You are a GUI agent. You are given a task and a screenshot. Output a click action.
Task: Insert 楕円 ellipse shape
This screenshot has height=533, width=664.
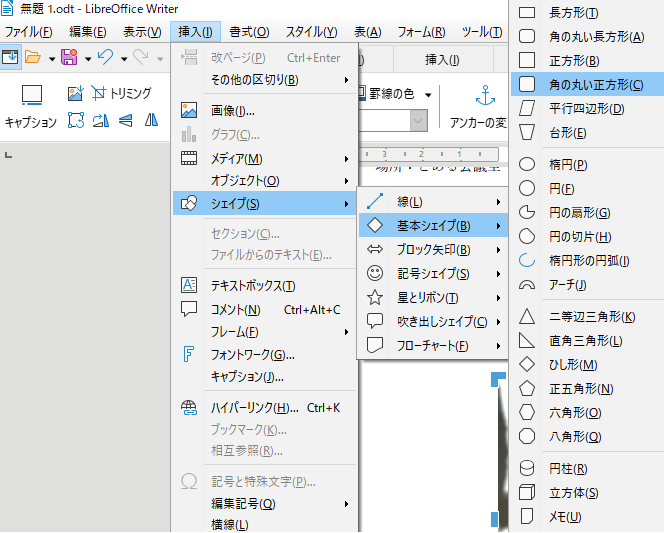588,164
